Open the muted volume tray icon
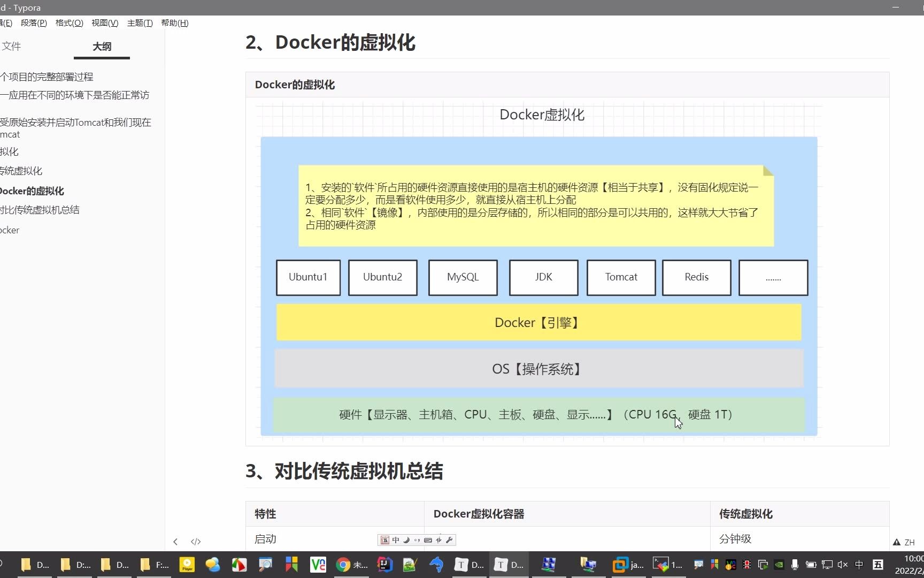 tap(843, 565)
